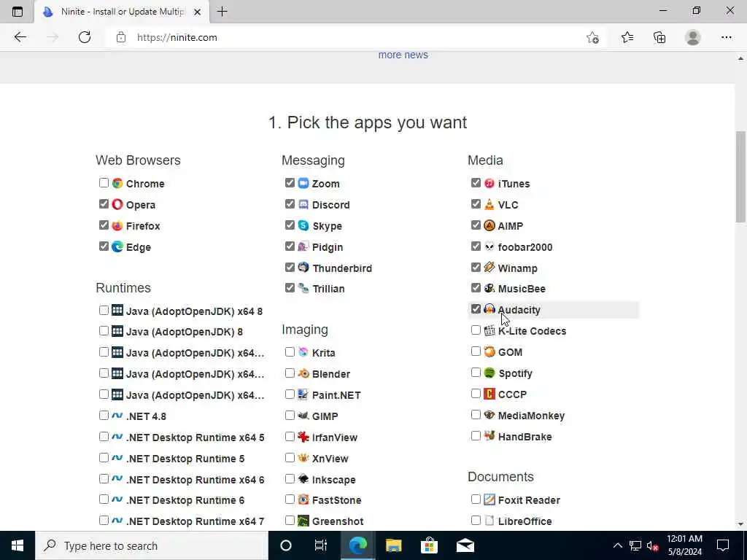The height and width of the screenshot is (560, 747).
Task: Go back to previous page
Action: click(20, 38)
